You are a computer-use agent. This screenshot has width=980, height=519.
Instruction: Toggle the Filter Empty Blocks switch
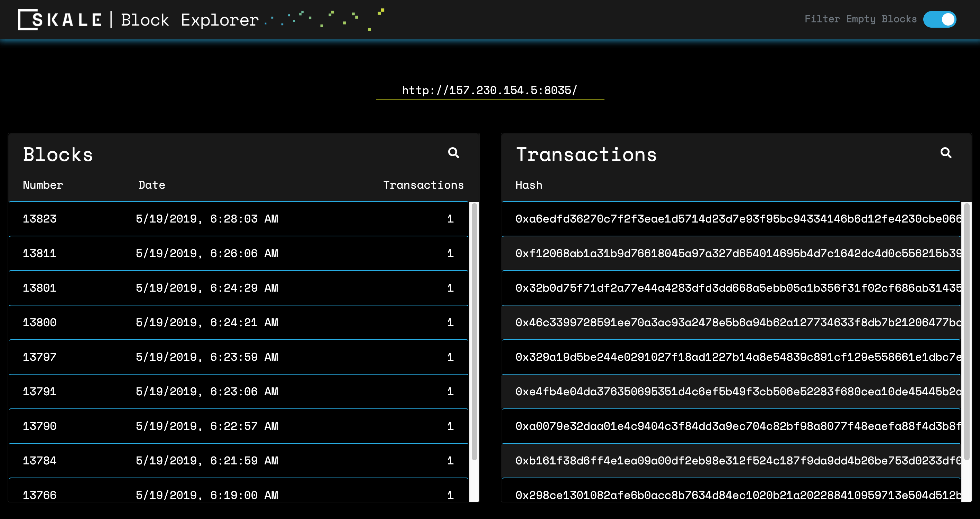[939, 19]
